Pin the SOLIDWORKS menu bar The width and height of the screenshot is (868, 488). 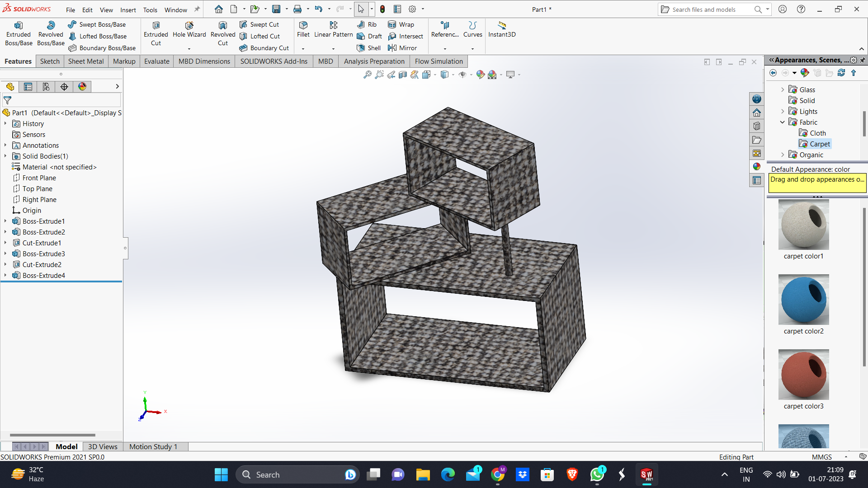197,9
